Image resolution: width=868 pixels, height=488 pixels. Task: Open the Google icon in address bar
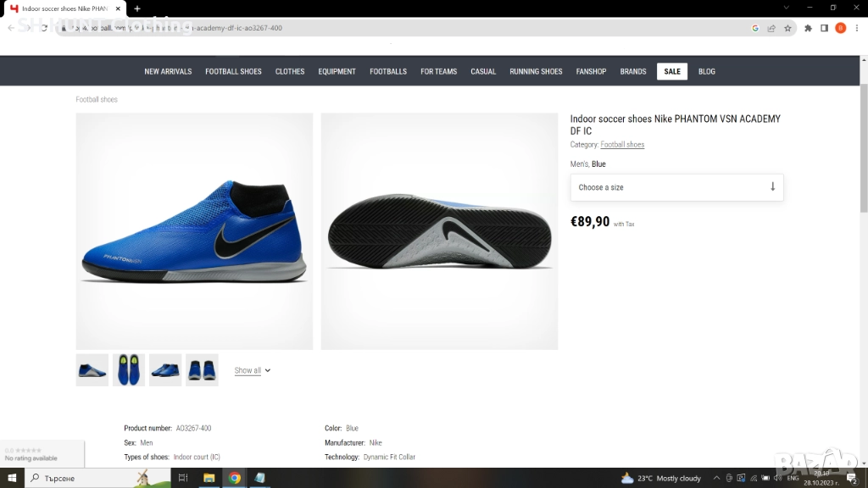tap(755, 28)
